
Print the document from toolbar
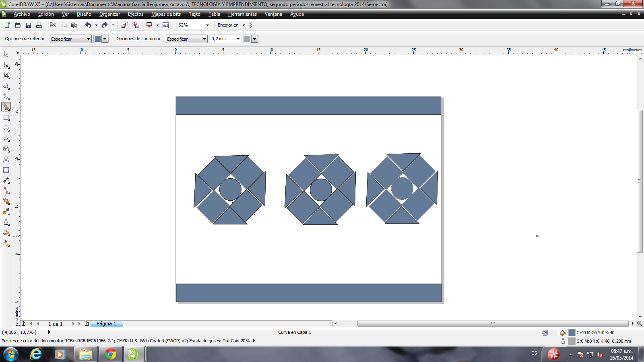[39, 25]
